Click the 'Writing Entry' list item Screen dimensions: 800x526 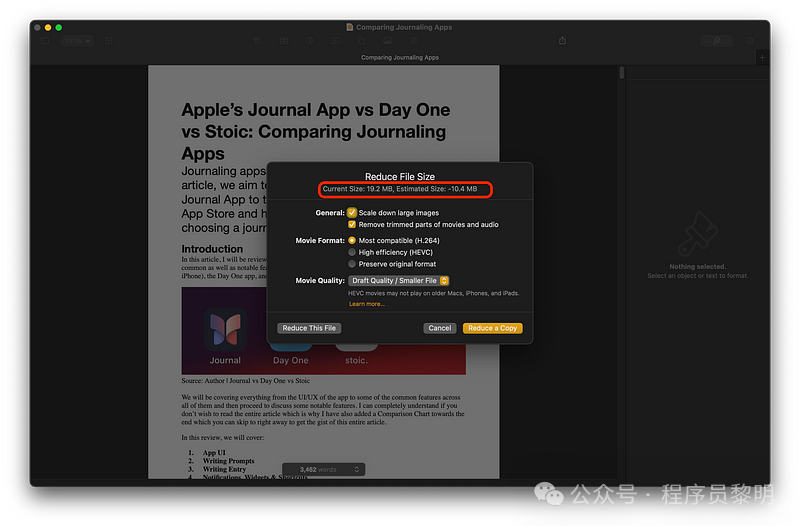tap(224, 469)
